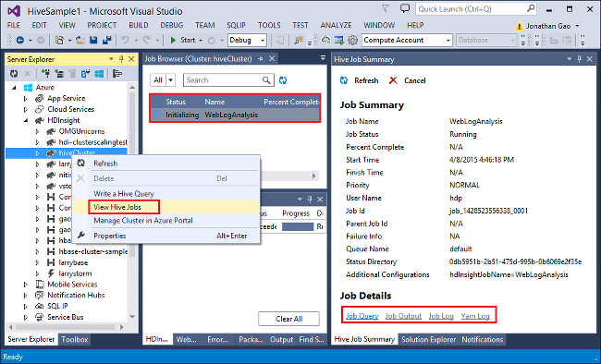Click the Server Explorer vertical scrollbar

click(x=132, y=202)
